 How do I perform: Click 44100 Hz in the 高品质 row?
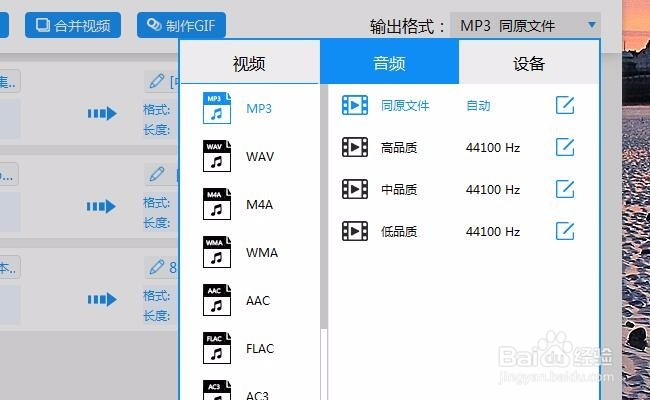coord(493,148)
